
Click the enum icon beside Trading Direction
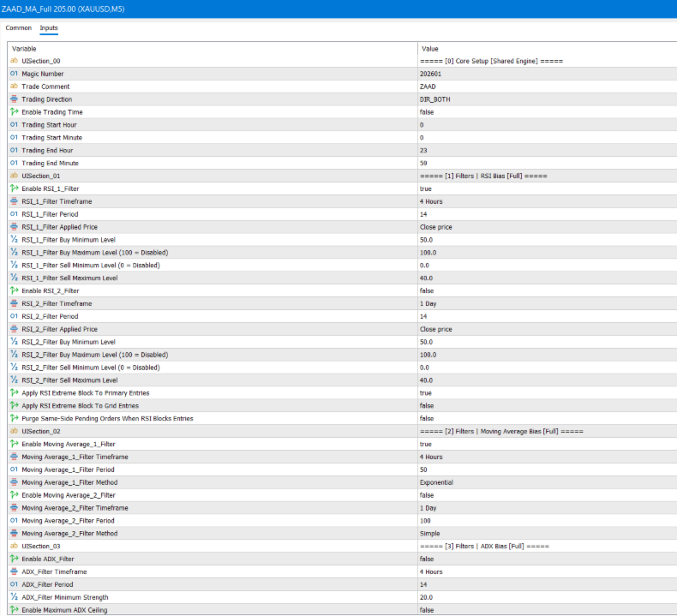(15, 99)
